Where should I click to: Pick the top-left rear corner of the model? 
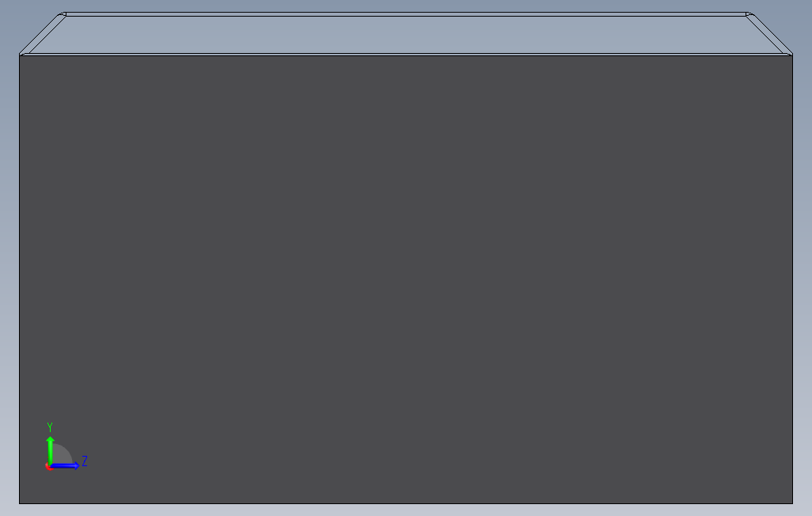point(63,14)
